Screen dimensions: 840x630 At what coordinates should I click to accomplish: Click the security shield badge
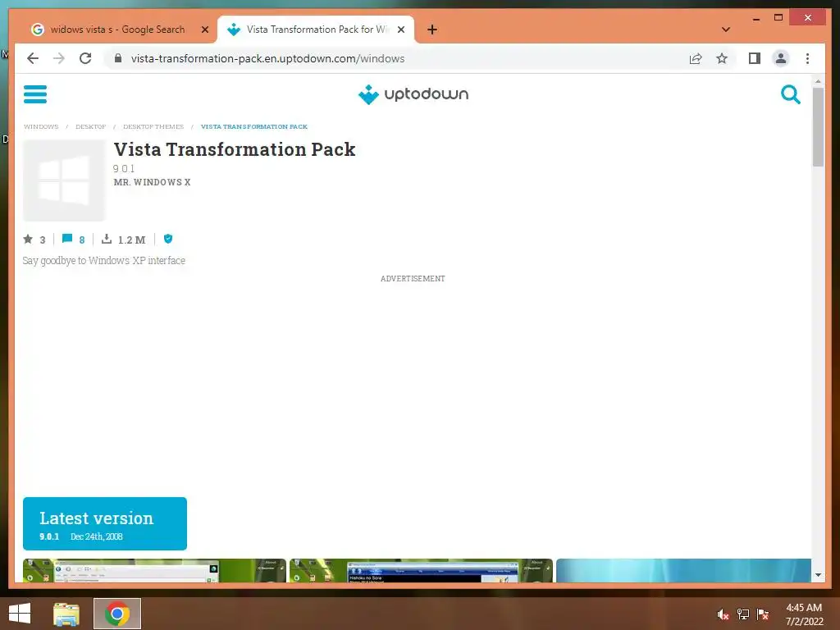pyautogui.click(x=168, y=239)
